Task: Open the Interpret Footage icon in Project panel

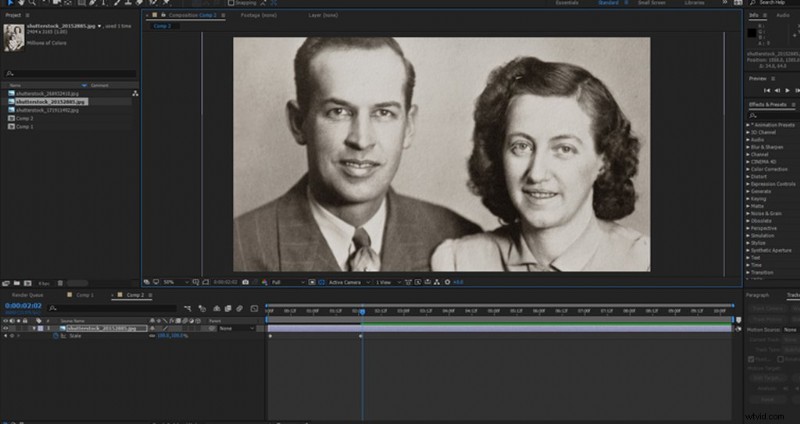Action: [x=6, y=283]
